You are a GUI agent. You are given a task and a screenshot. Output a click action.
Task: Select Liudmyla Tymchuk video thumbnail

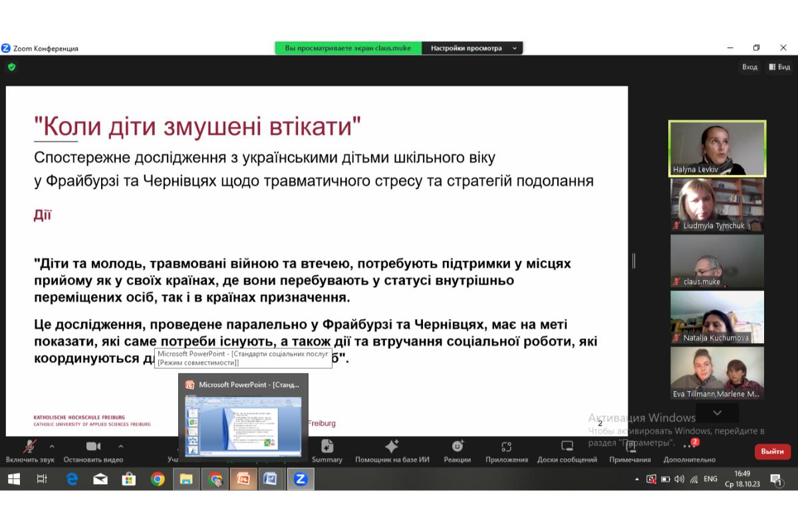point(718,205)
